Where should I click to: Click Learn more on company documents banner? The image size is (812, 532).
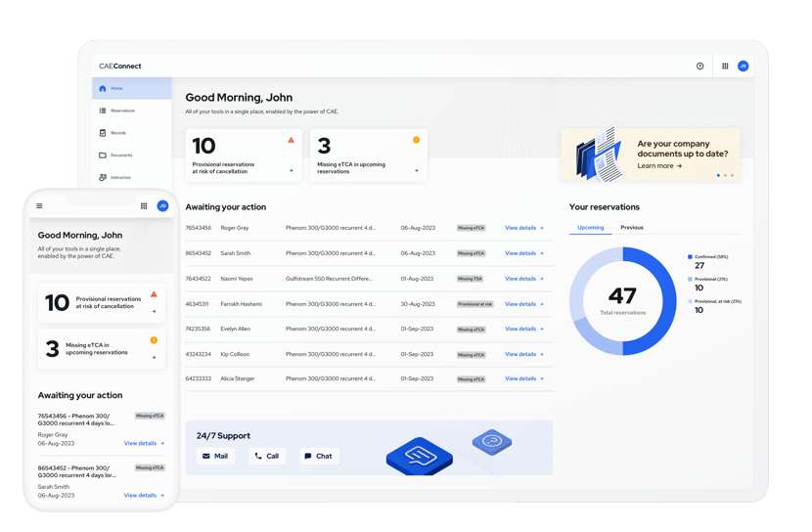coord(659,166)
